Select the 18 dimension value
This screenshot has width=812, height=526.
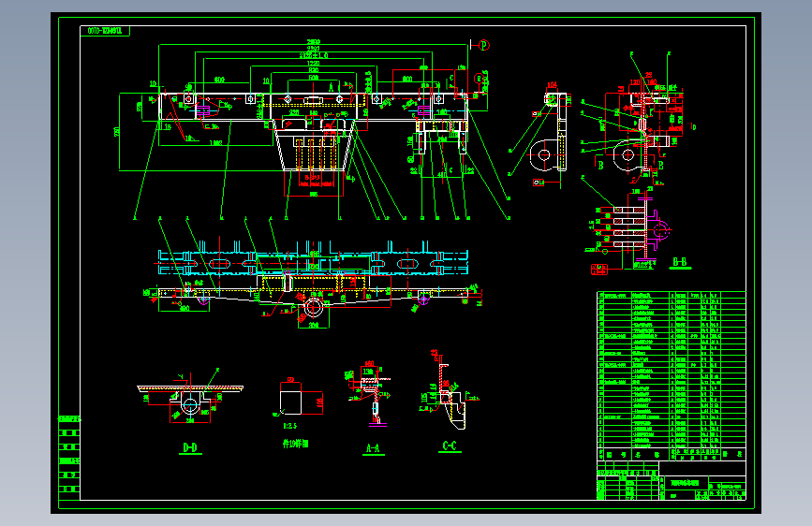point(168,127)
